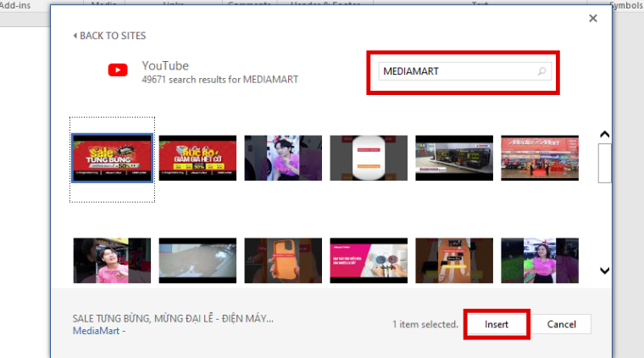Click the results scrollbar thumb
This screenshot has height=358, width=644.
pos(604,163)
